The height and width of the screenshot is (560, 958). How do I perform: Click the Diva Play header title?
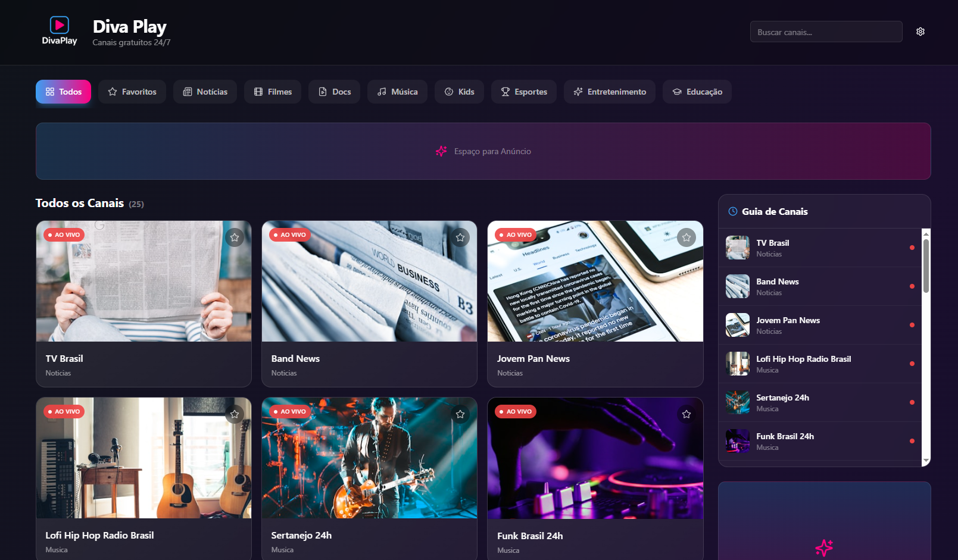pyautogui.click(x=130, y=27)
